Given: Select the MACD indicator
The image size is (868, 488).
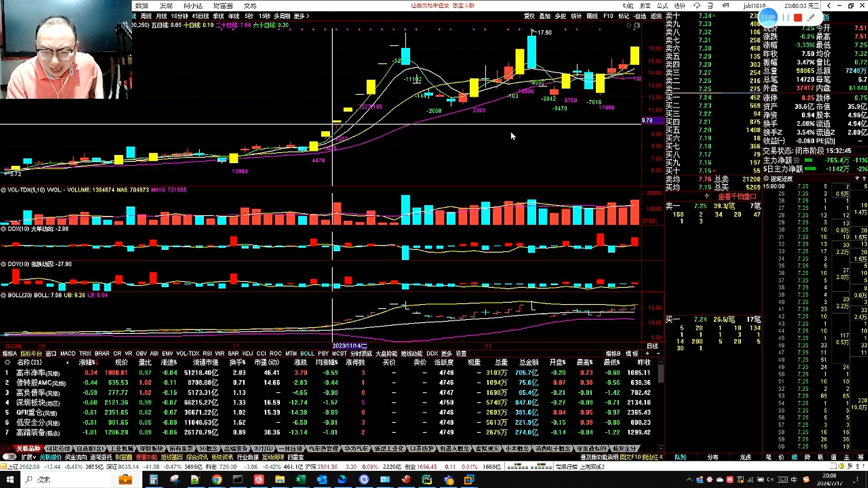Looking at the screenshot, I should point(68,353).
